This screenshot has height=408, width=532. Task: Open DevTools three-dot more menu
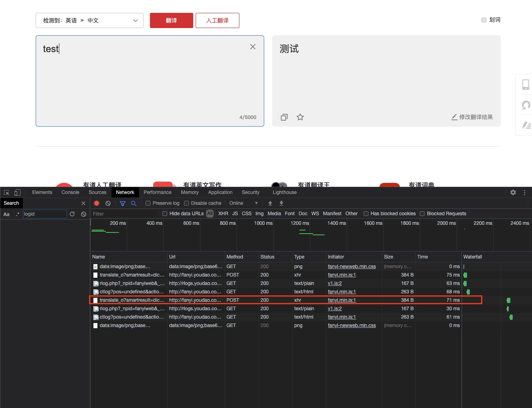[x=524, y=192]
